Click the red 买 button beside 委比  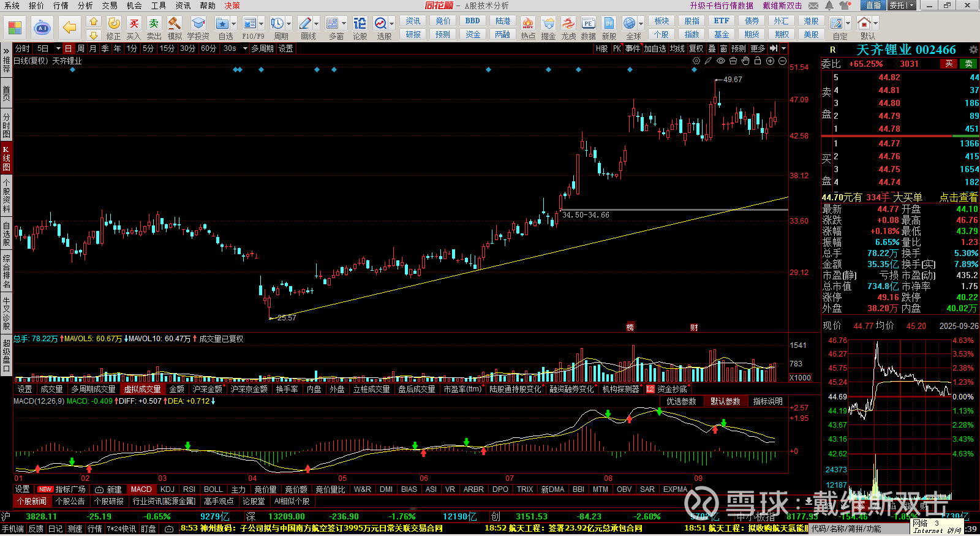pyautogui.click(x=949, y=64)
